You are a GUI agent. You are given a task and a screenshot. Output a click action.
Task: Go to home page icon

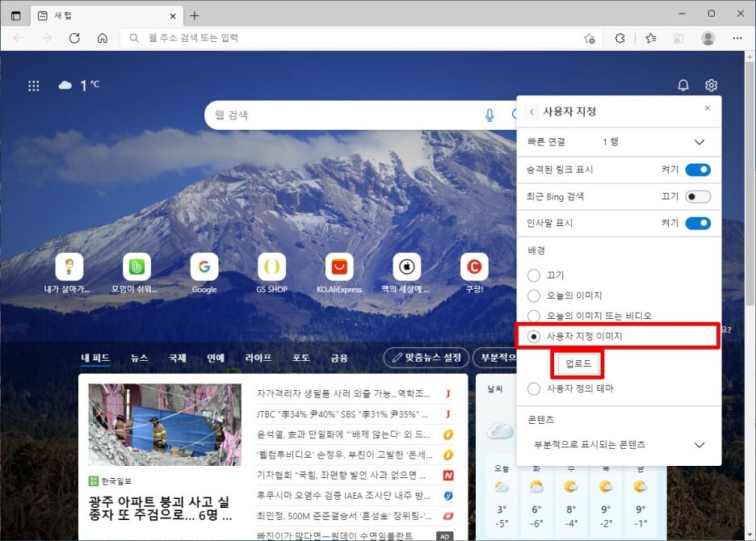pos(103,38)
